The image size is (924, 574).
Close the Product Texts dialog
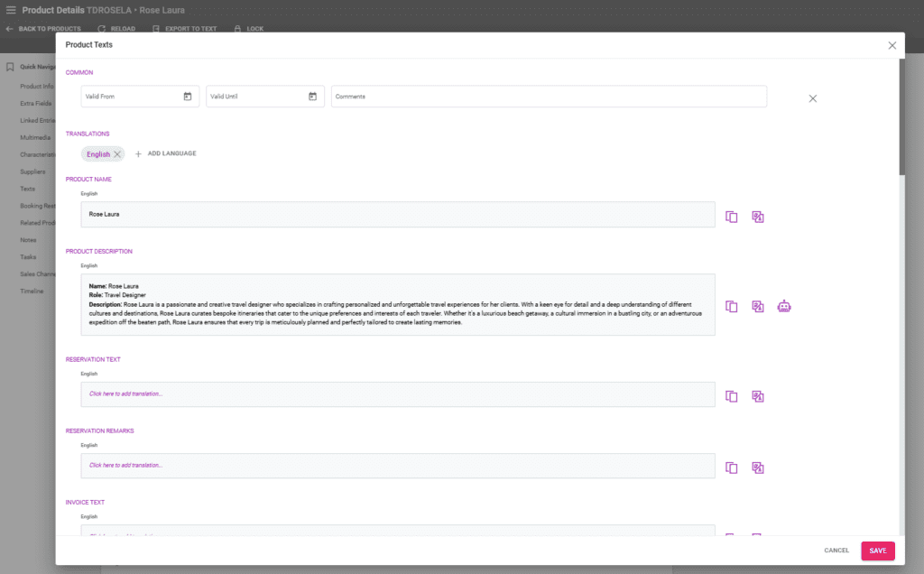[x=892, y=45]
